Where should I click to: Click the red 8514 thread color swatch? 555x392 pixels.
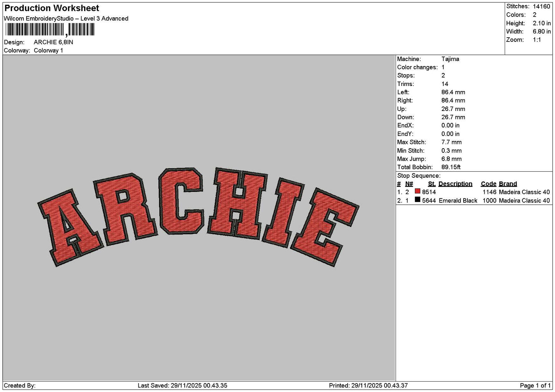click(x=417, y=191)
